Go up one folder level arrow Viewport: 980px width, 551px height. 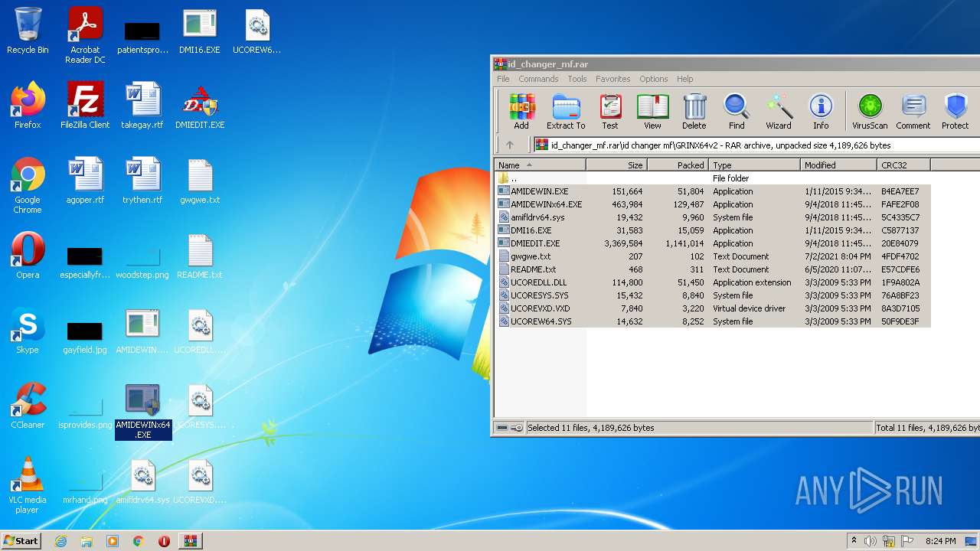point(510,145)
